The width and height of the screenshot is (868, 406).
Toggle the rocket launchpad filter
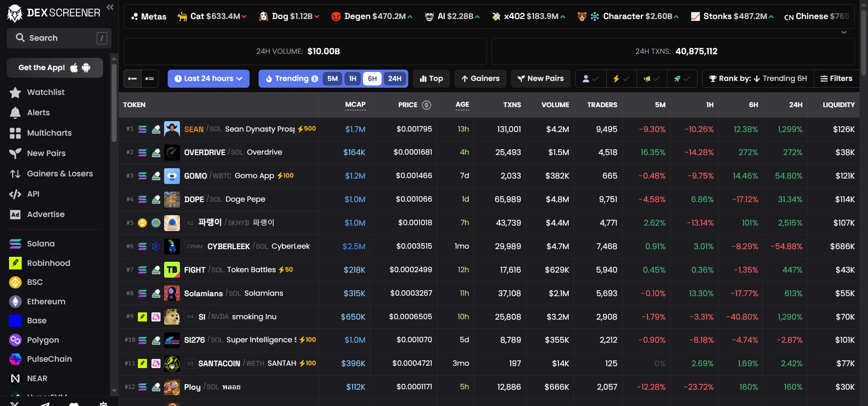[x=682, y=79]
